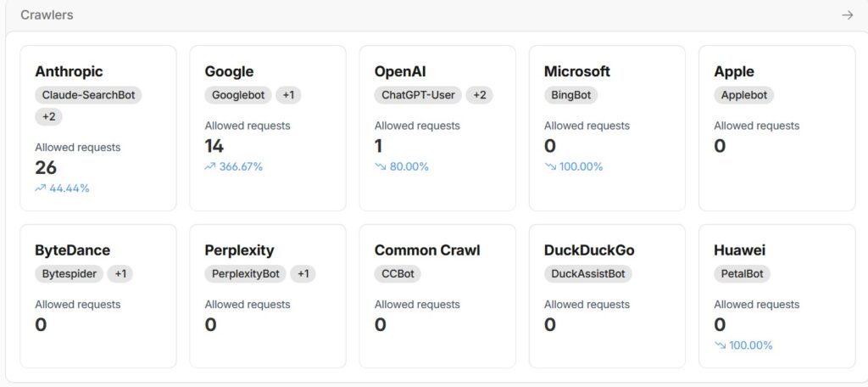Click Huawei's 100.00% downward trend value
868x387 pixels.
coord(751,345)
